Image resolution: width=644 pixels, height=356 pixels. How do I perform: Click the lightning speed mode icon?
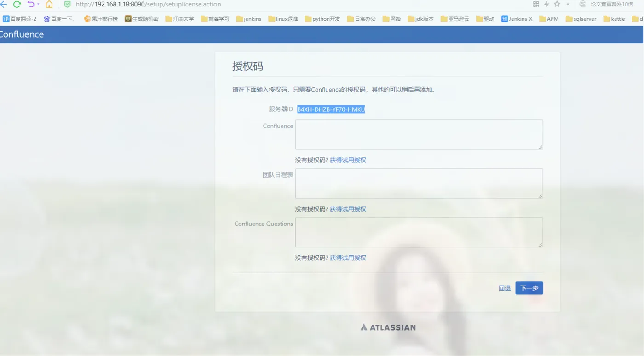(546, 4)
